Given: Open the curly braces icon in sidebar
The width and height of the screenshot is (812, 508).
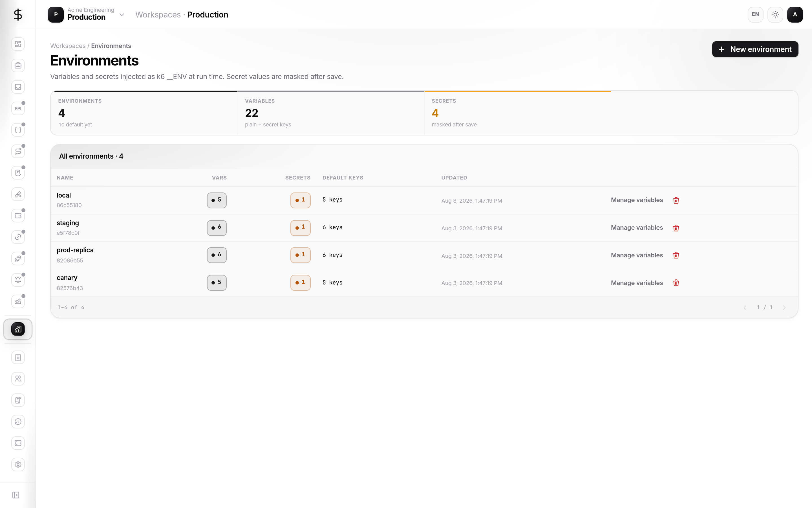Looking at the screenshot, I should pos(18,130).
